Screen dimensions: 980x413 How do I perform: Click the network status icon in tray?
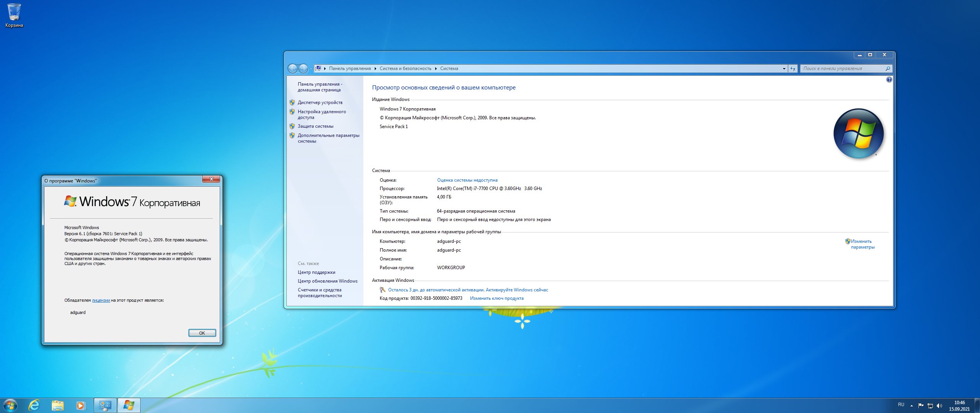click(930, 405)
